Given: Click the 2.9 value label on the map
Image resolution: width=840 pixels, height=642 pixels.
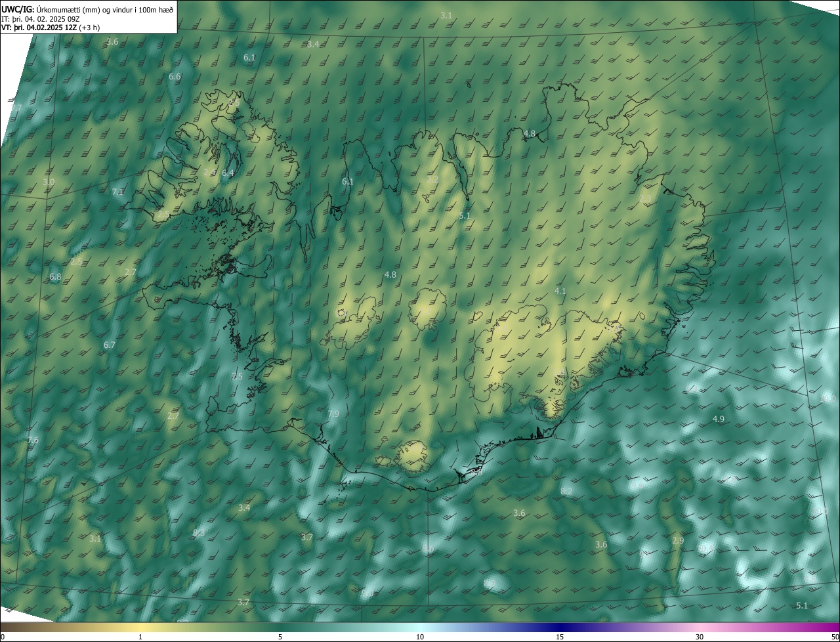Looking at the screenshot, I should 678,541.
